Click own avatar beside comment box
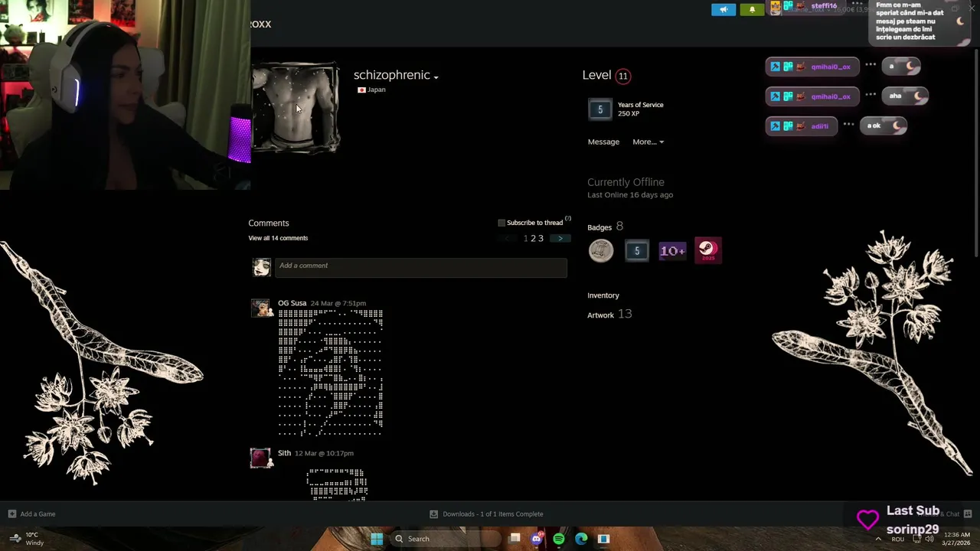The image size is (980, 551). (x=262, y=266)
